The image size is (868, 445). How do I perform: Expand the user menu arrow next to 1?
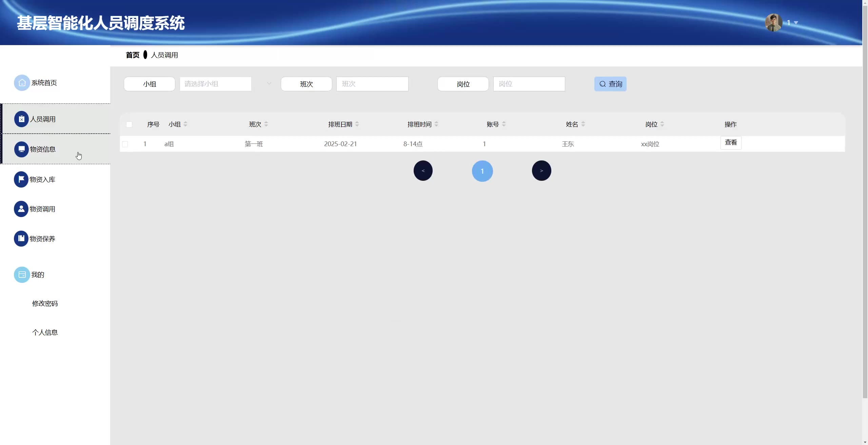coord(796,23)
